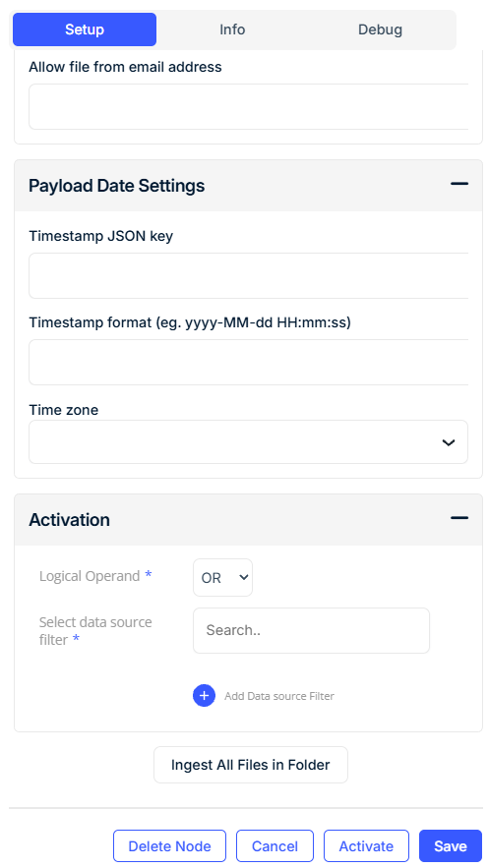
Task: Click the Payload Date Settings header title
Action: 117,186
